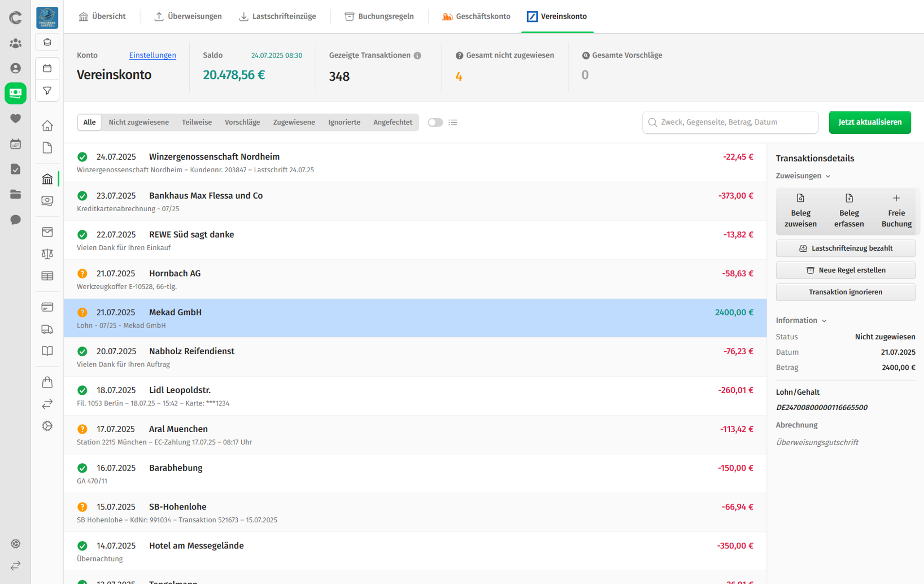Click the delivery truck sidebar icon

pyautogui.click(x=47, y=329)
